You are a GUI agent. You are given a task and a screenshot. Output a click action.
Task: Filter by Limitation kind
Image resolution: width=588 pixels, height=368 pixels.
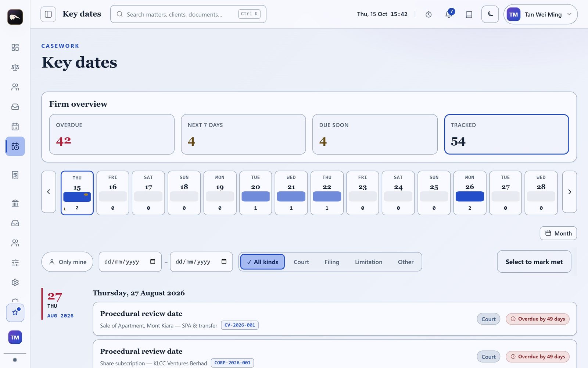(369, 262)
